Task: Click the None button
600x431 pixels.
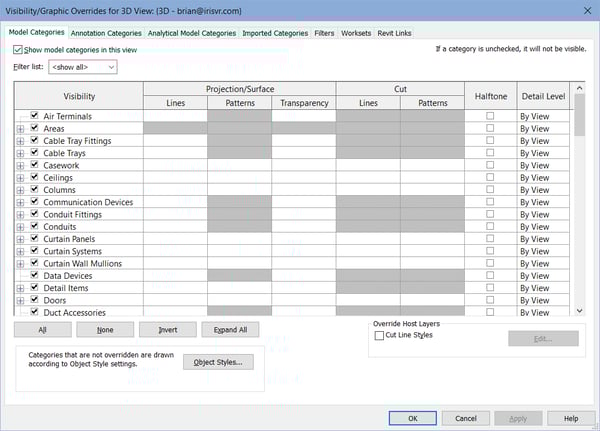Action: (x=105, y=330)
